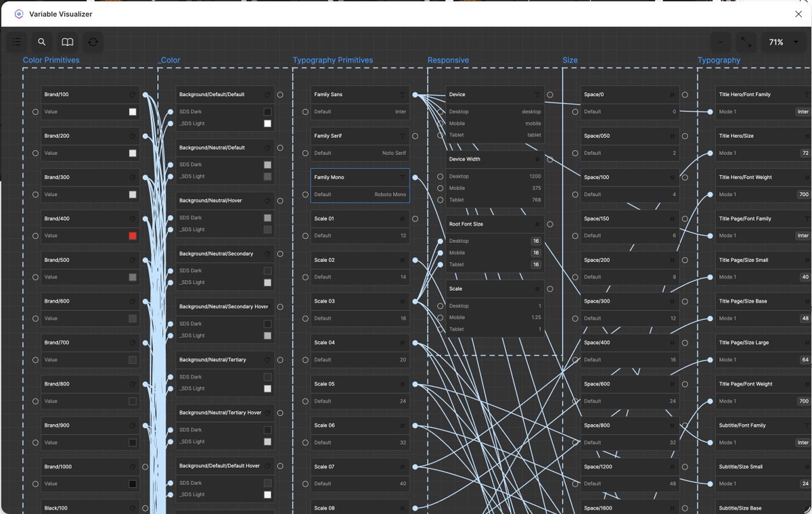The image size is (812, 514).
Task: Click the color type icon on Brand/200
Action: [133, 136]
